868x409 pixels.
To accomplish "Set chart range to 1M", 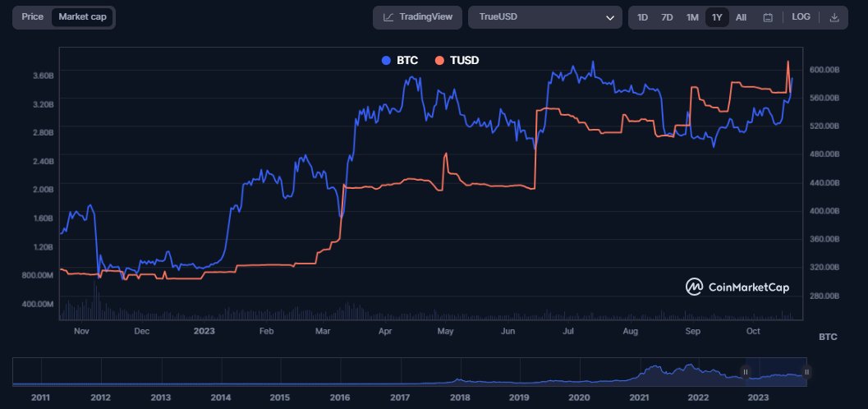I will [692, 18].
